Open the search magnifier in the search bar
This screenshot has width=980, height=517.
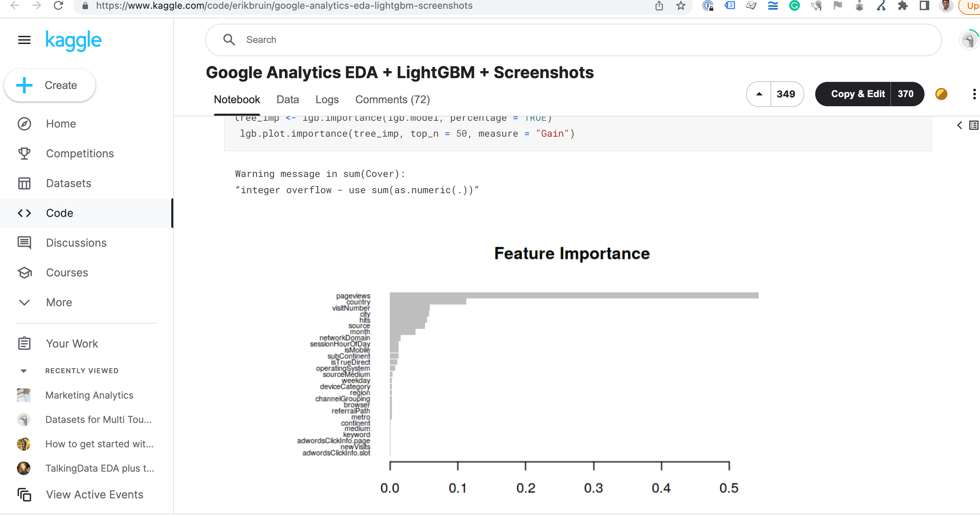coord(229,40)
